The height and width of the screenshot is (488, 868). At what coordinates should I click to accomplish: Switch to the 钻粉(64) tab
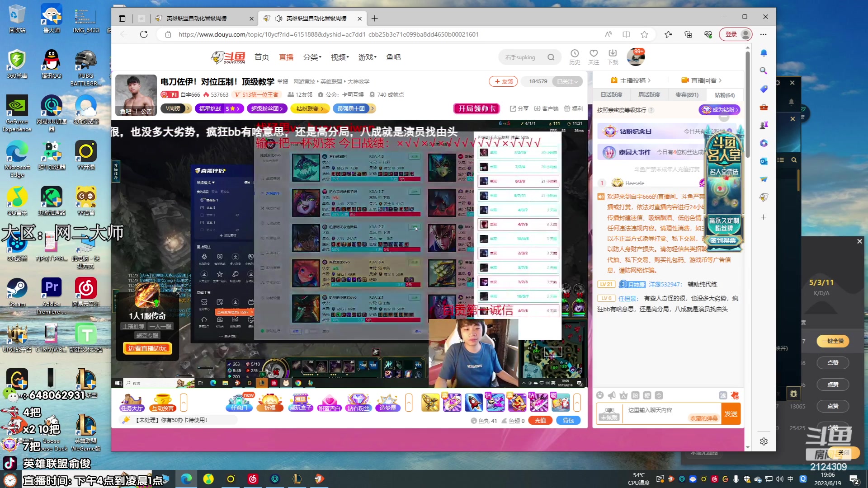(724, 95)
